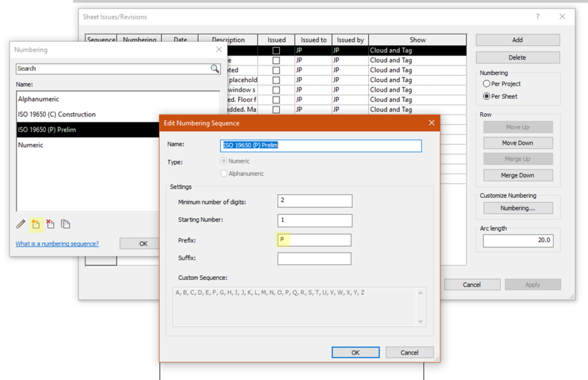Choose the Numeric type radio button

224,161
